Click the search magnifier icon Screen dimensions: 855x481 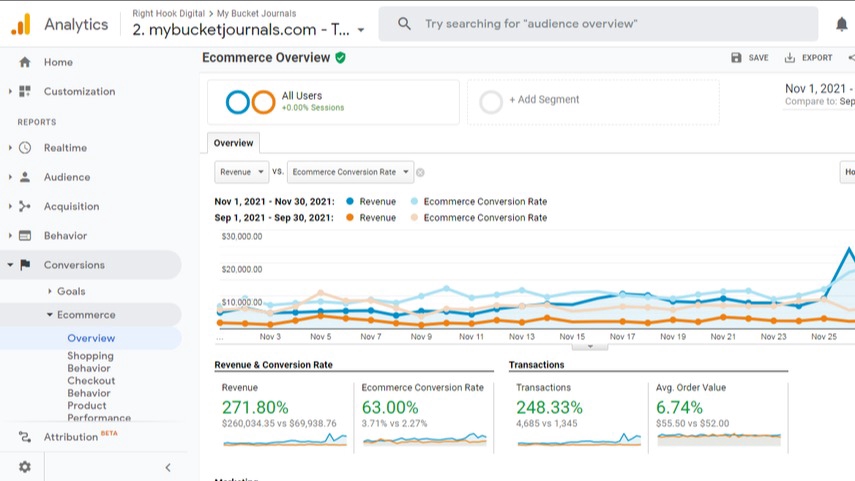click(404, 23)
